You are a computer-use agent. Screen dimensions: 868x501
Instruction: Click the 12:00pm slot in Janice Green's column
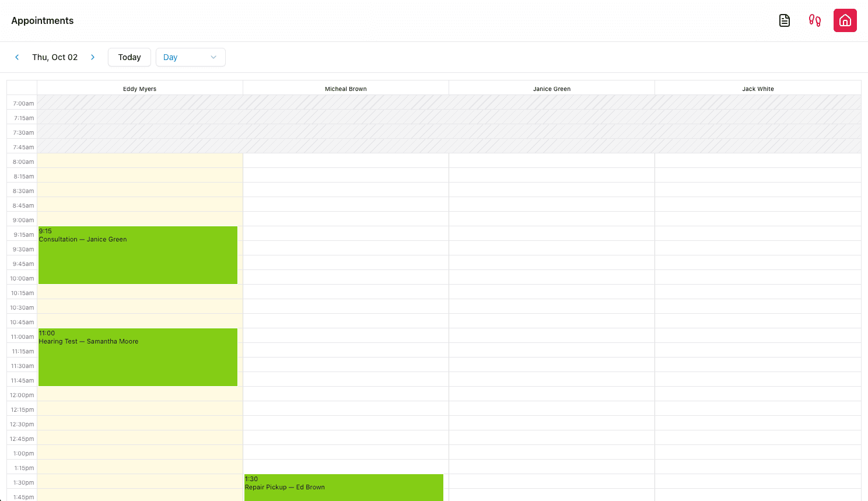click(551, 395)
